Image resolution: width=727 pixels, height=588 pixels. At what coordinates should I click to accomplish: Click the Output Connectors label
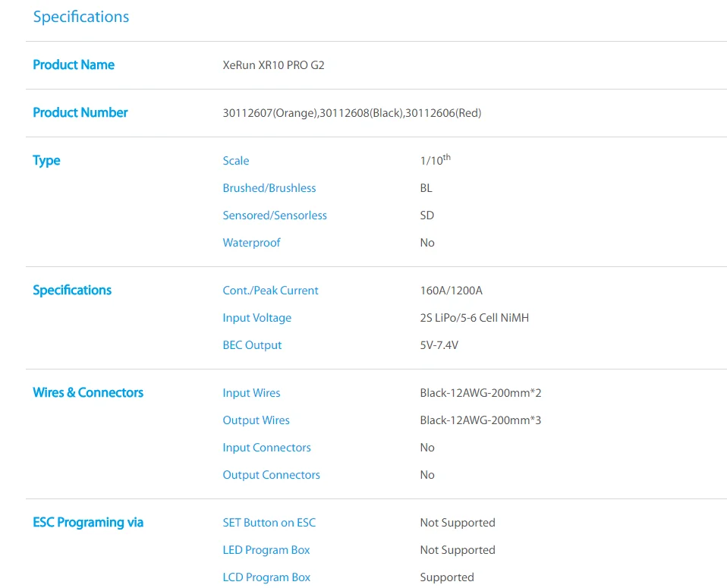click(x=272, y=475)
